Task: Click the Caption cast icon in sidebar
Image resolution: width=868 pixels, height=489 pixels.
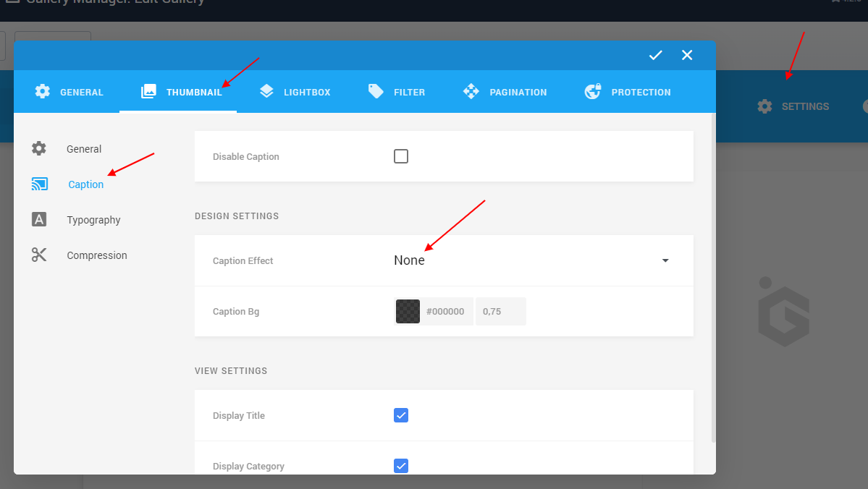Action: 39,184
